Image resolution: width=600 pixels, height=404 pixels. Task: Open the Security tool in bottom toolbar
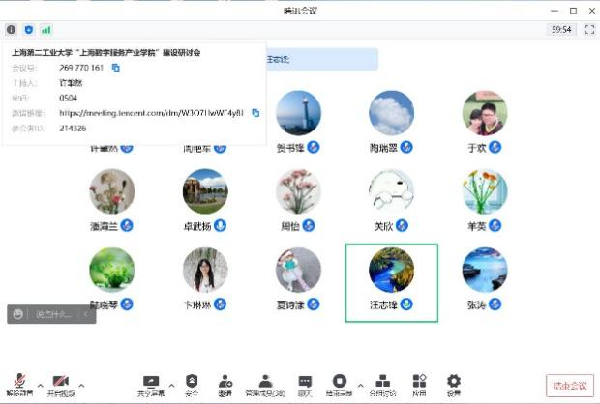tap(192, 384)
